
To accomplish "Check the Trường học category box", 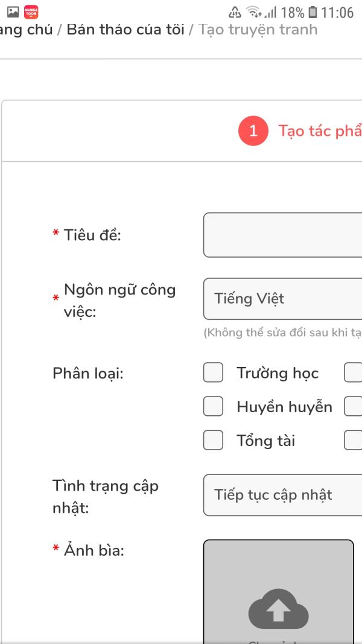I will pos(213,374).
